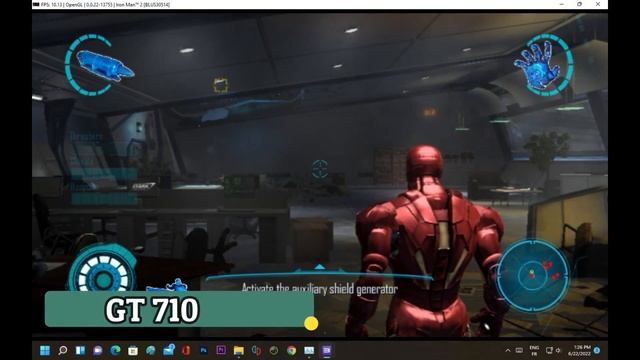Image resolution: width=640 pixels, height=360 pixels.
Task: Open the touch keyboard tray icon
Action: pyautogui.click(x=519, y=350)
